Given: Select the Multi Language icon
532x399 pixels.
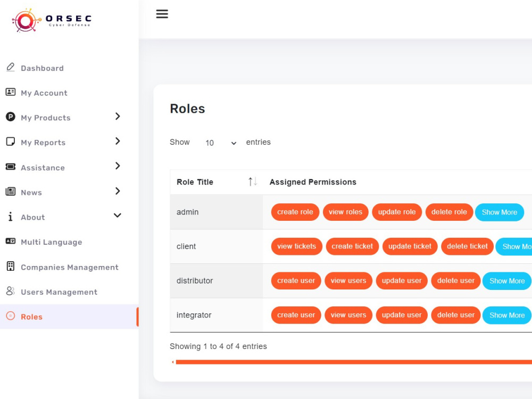Looking at the screenshot, I should (10, 242).
